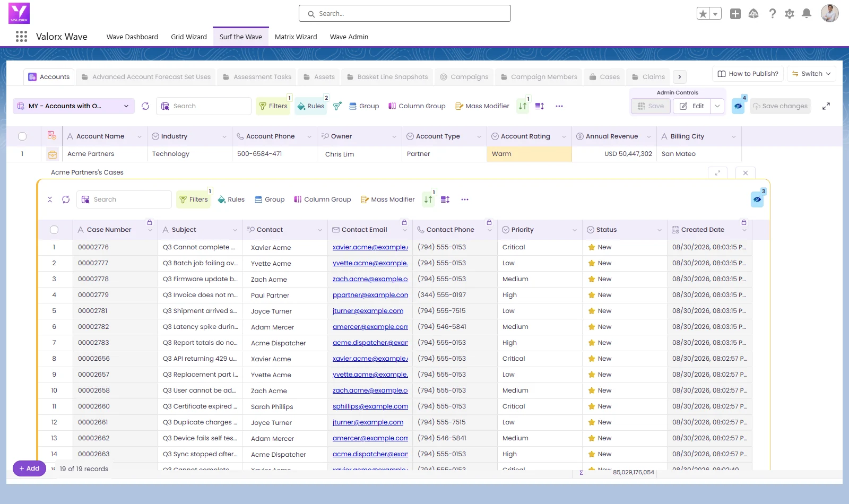Screen dimensions: 849x504
Task: Open Mass Modifier in Cases subgrid
Action: [x=388, y=199]
